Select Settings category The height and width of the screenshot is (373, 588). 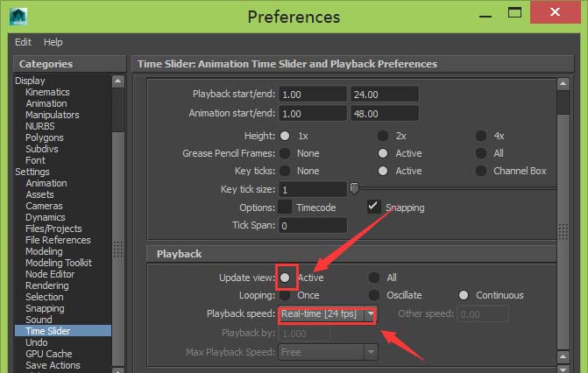click(x=32, y=172)
